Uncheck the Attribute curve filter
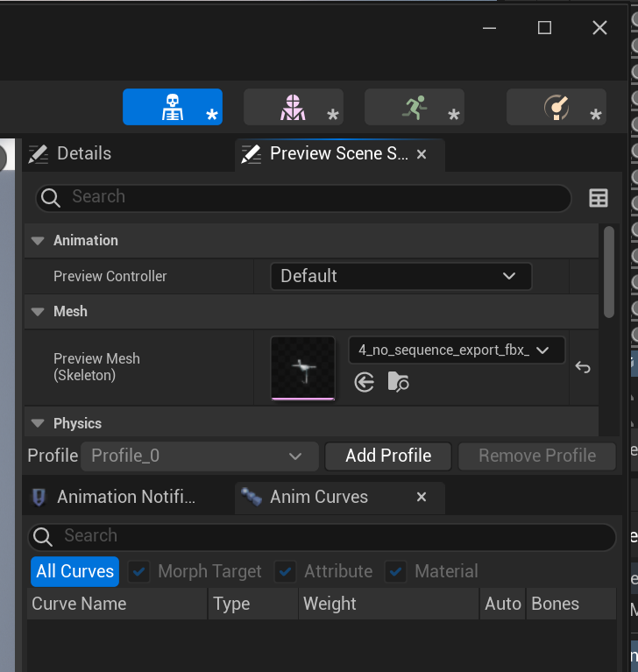Image resolution: width=638 pixels, height=672 pixels. pos(286,571)
